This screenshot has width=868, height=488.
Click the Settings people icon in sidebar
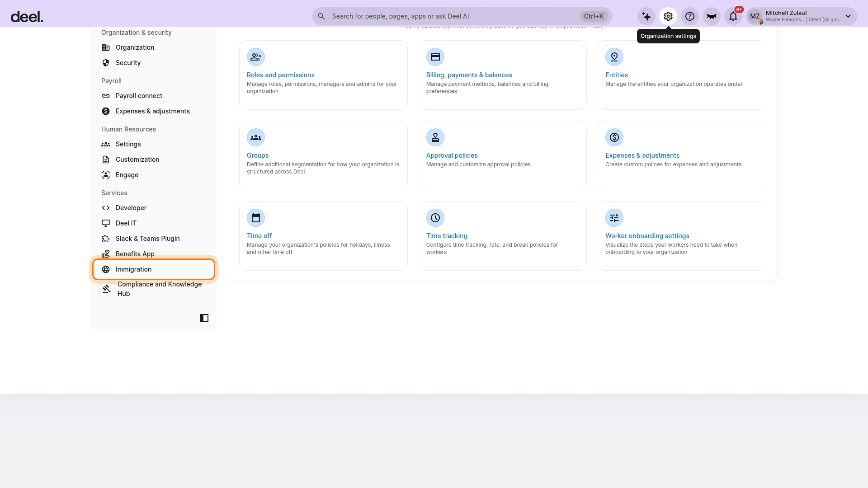106,144
